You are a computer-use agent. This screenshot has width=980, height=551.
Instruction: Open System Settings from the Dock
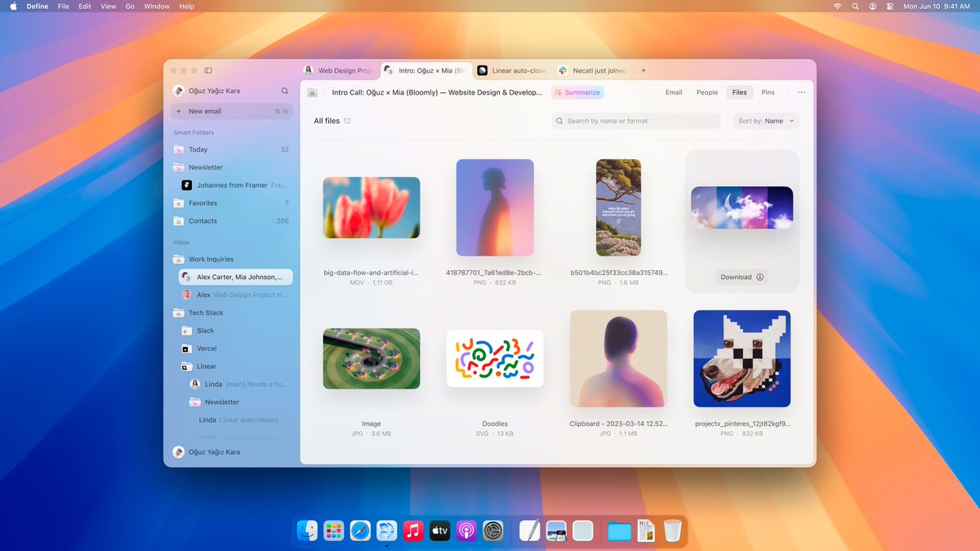coord(492,531)
